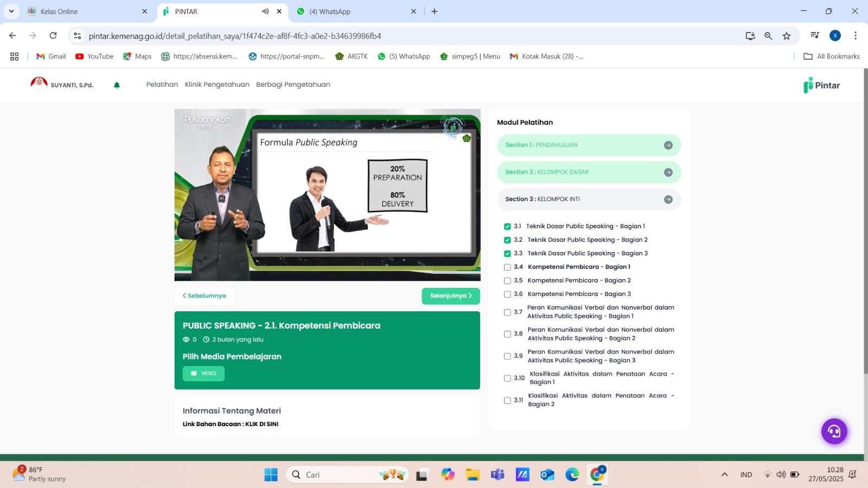
Task: Play the Formula Public Speaking video
Action: pos(327,195)
